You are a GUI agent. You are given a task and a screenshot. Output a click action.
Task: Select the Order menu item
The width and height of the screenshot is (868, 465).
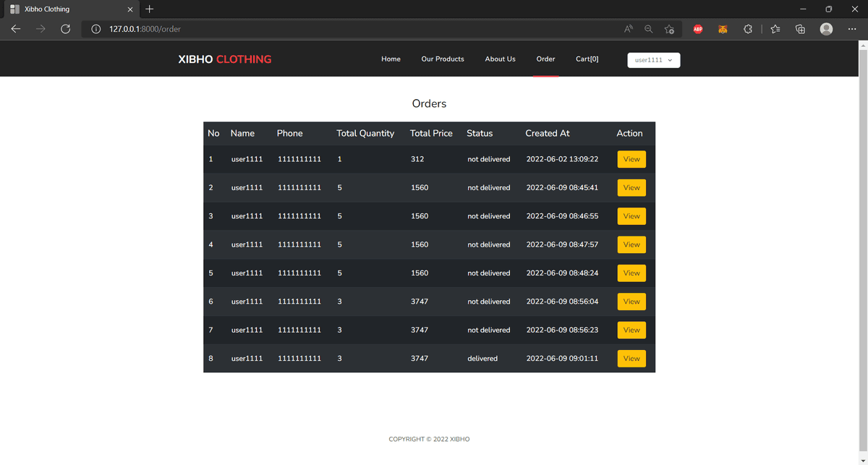545,59
